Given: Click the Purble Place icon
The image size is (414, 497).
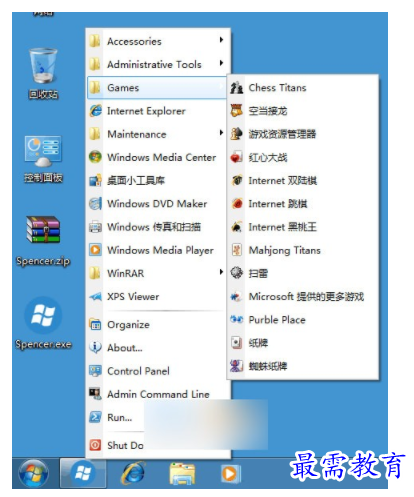Looking at the screenshot, I should (x=237, y=320).
